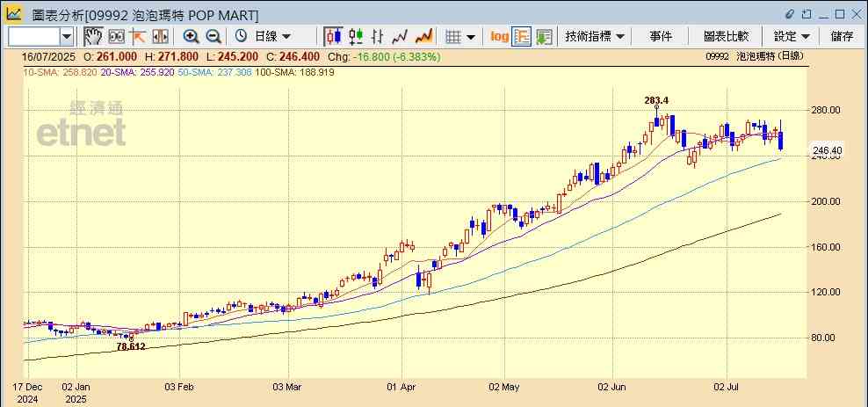Click the chart analysis title icon
Image resolution: width=868 pixels, height=407 pixels.
(13, 13)
